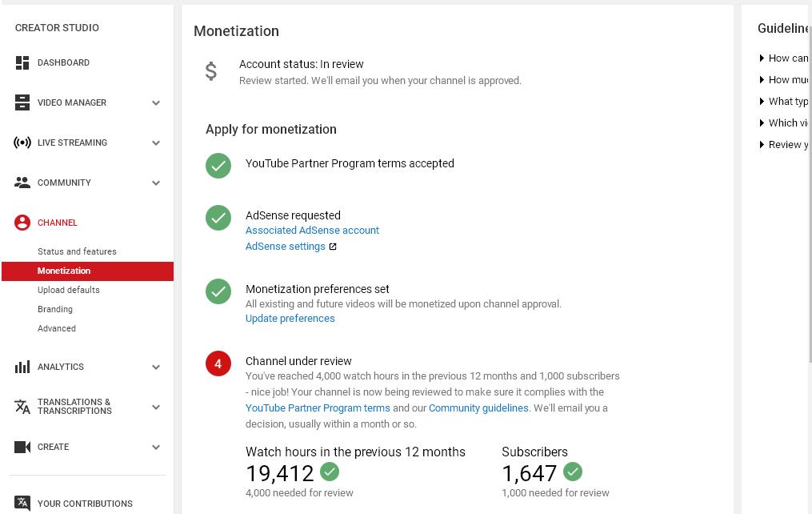Click the Video Manager icon

coord(22,102)
